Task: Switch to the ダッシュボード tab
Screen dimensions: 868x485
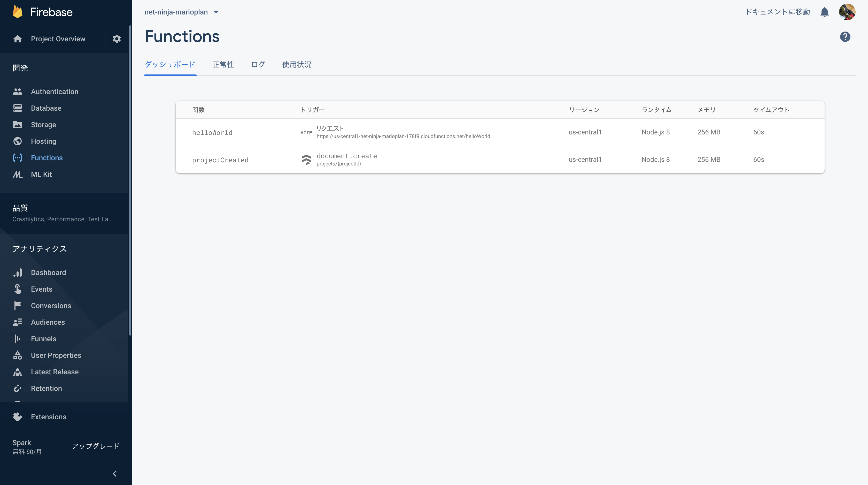Action: [170, 64]
